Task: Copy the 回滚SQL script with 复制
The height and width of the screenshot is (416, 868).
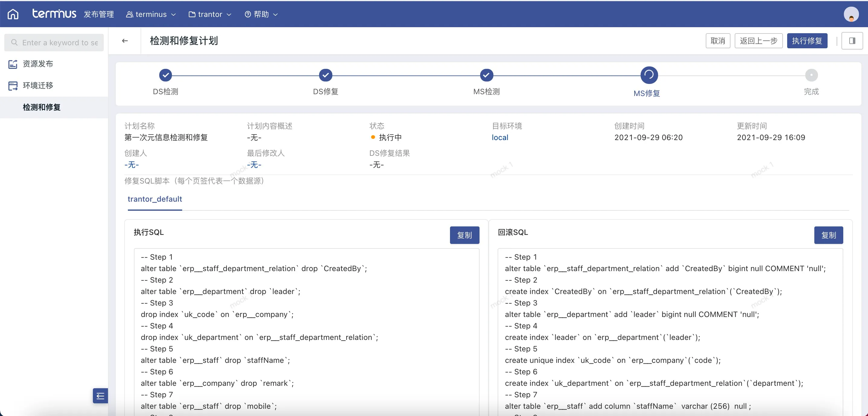Action: point(828,235)
